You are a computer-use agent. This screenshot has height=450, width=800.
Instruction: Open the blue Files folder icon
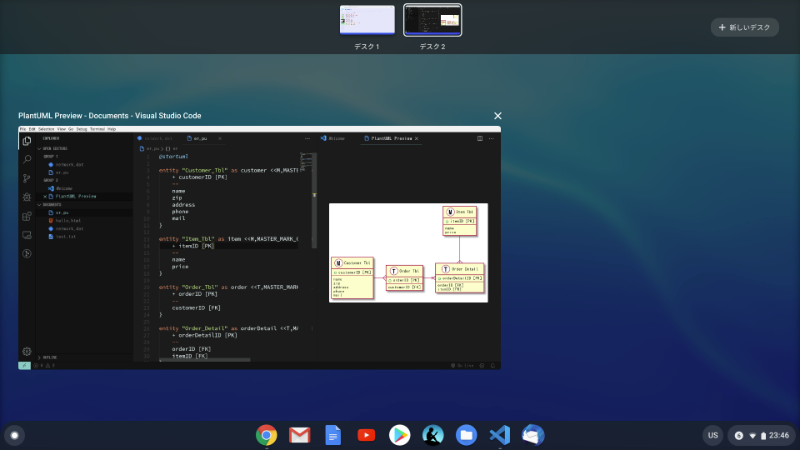click(466, 435)
